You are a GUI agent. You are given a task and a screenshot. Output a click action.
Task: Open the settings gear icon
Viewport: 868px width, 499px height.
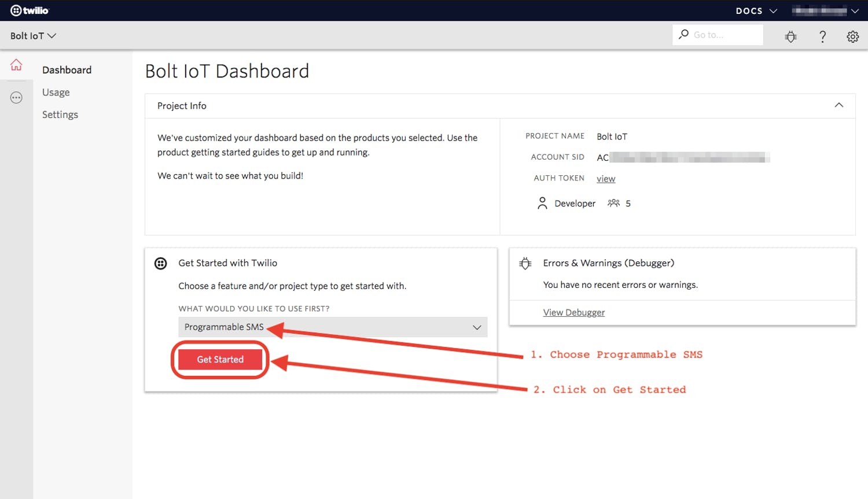tap(852, 36)
